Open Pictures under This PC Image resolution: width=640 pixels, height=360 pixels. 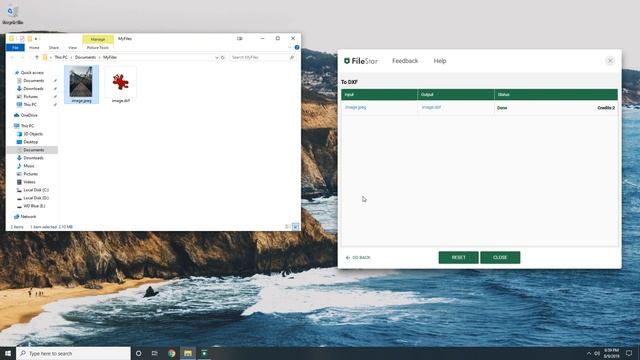pyautogui.click(x=30, y=174)
